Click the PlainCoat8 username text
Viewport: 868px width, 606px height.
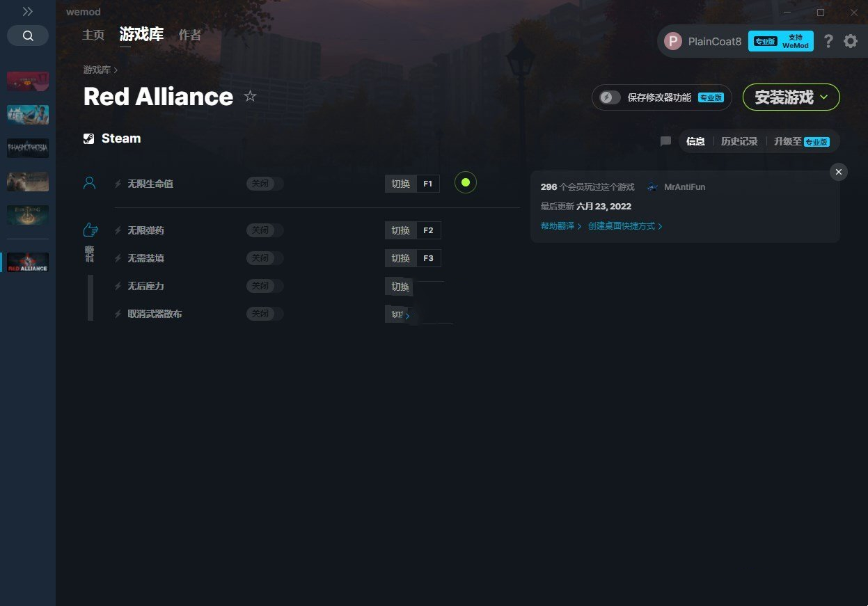[x=715, y=42]
